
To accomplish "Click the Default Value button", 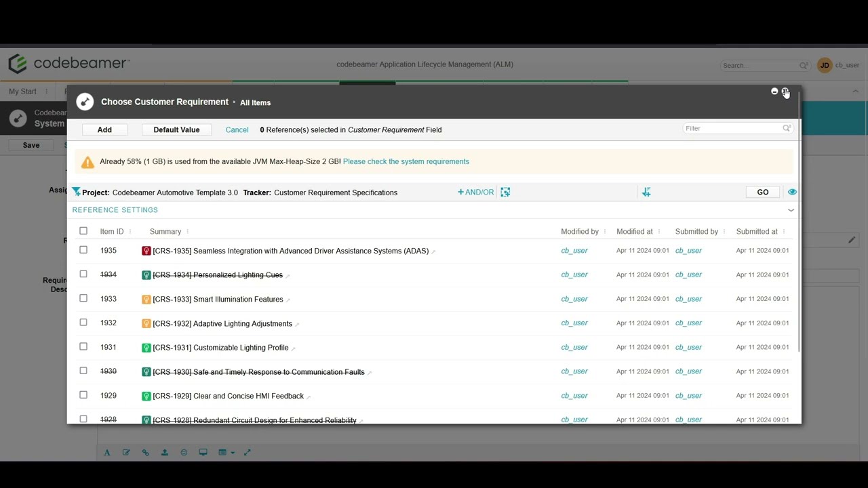I will [x=176, y=129].
